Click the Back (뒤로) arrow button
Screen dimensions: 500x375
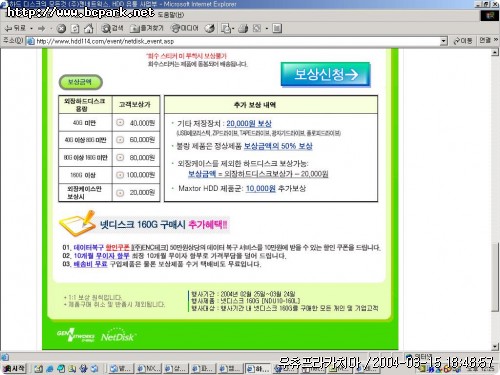[15, 28]
